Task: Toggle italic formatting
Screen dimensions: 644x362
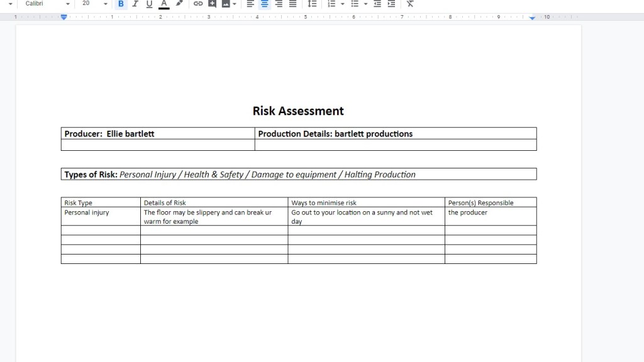Action: coord(135,4)
